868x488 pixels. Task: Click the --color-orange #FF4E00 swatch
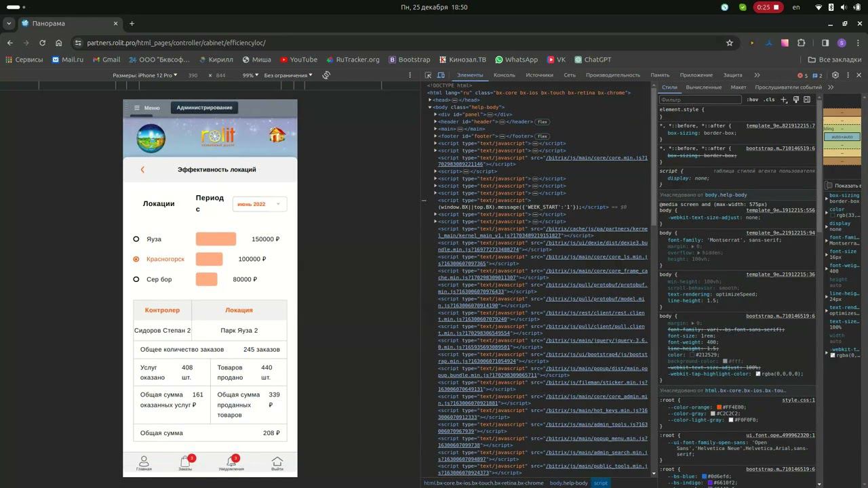tap(719, 407)
